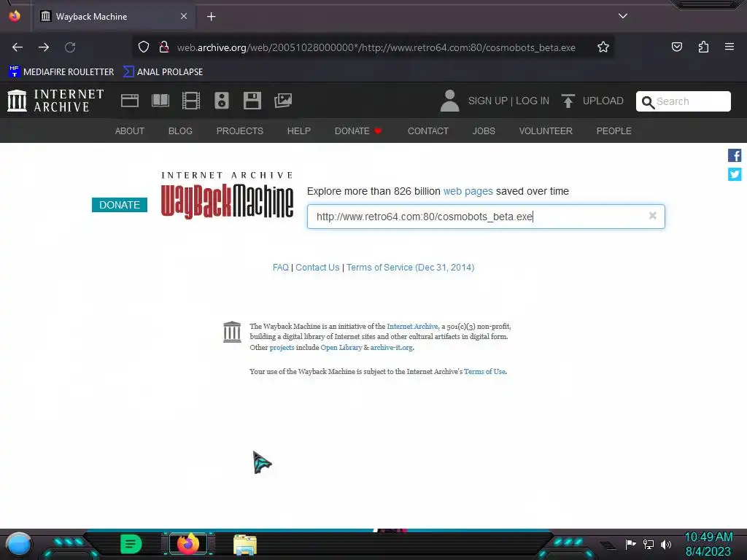Open the Audio speaker icon
The height and width of the screenshot is (560, 747).
(222, 101)
